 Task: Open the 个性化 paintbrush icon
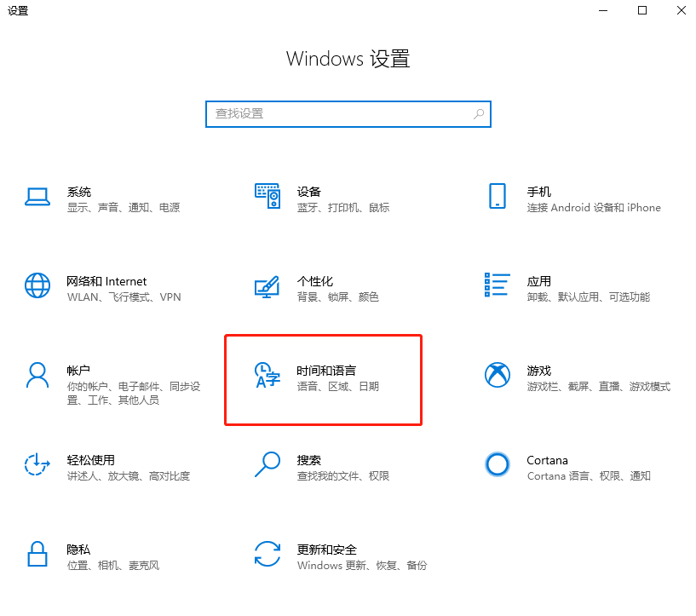[x=267, y=286]
